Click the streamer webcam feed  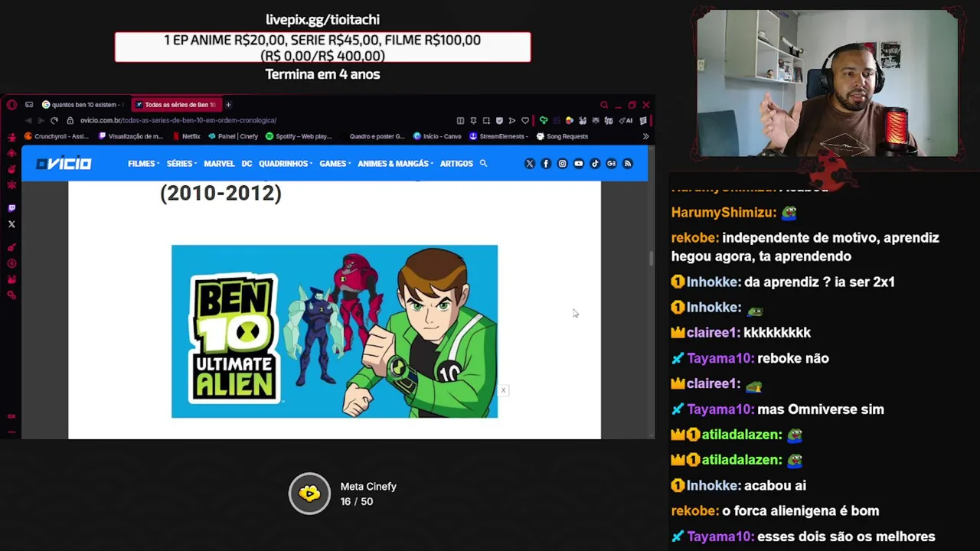[x=827, y=83]
